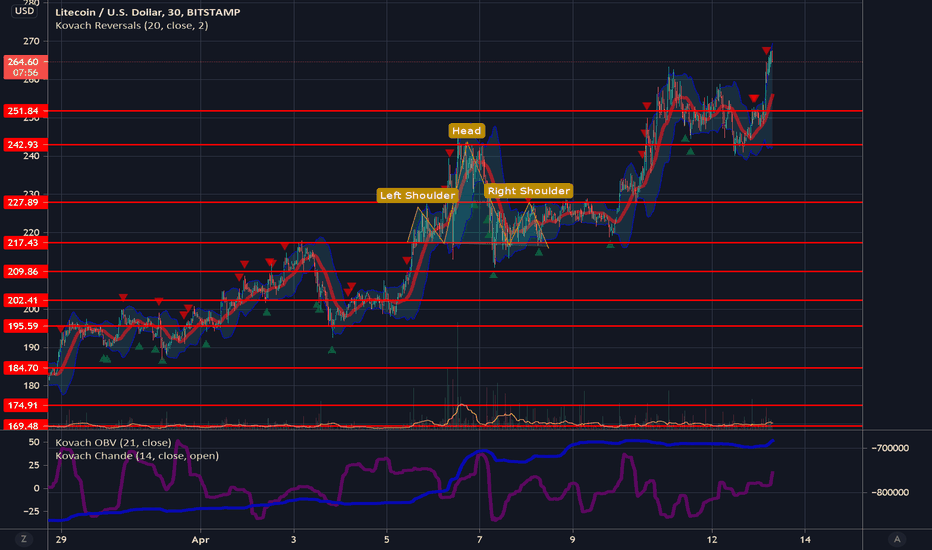Screen dimensions: 932x550
Task: Click the 270 price axis value
Action: 32,42
